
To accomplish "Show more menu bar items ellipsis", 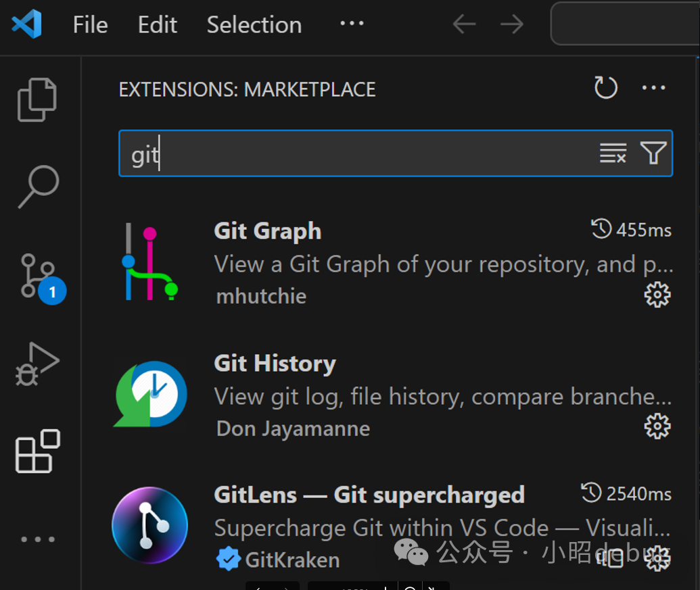I will coord(352,23).
